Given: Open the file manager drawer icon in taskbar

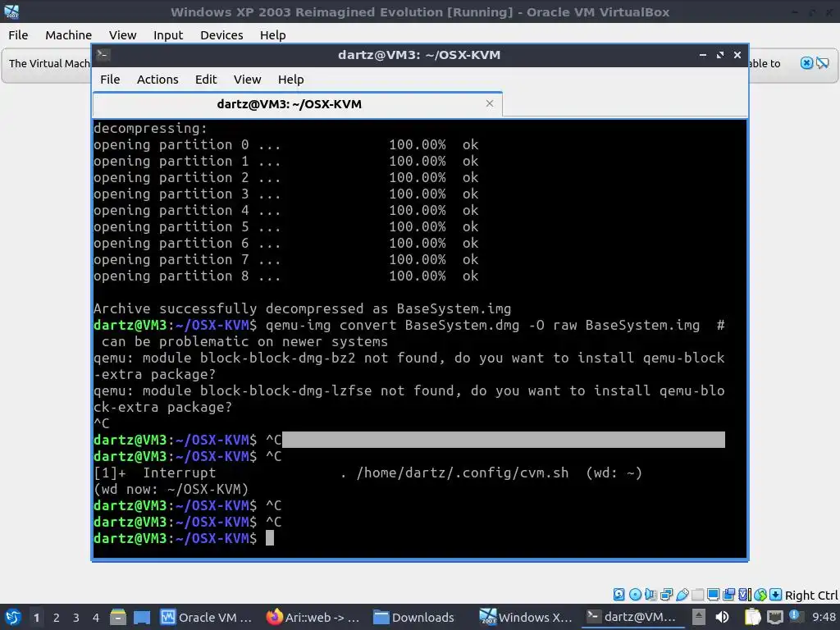Looking at the screenshot, I should 118,617.
